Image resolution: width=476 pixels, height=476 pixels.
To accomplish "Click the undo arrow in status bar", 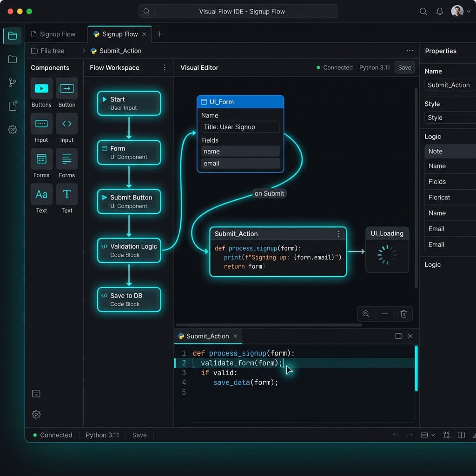I will [x=396, y=435].
